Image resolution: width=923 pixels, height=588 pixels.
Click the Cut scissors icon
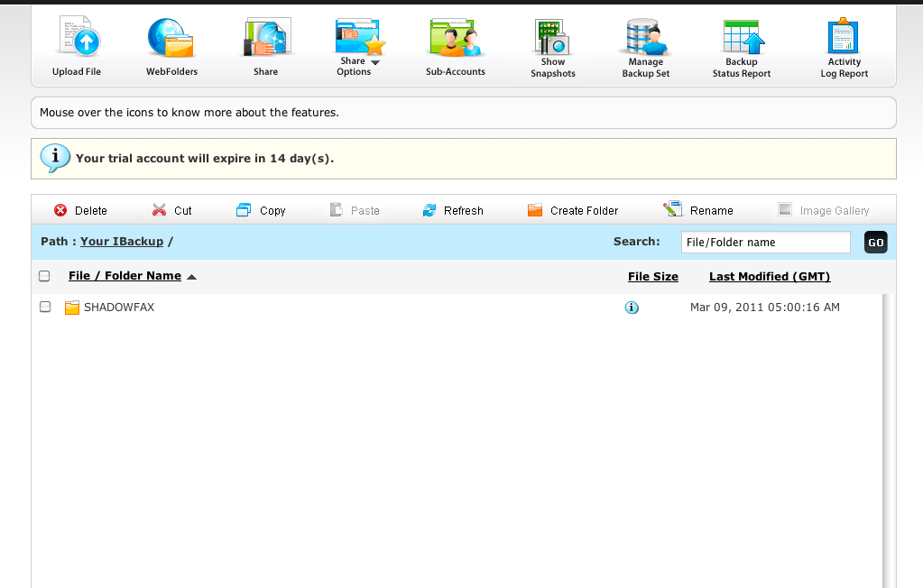coord(159,210)
